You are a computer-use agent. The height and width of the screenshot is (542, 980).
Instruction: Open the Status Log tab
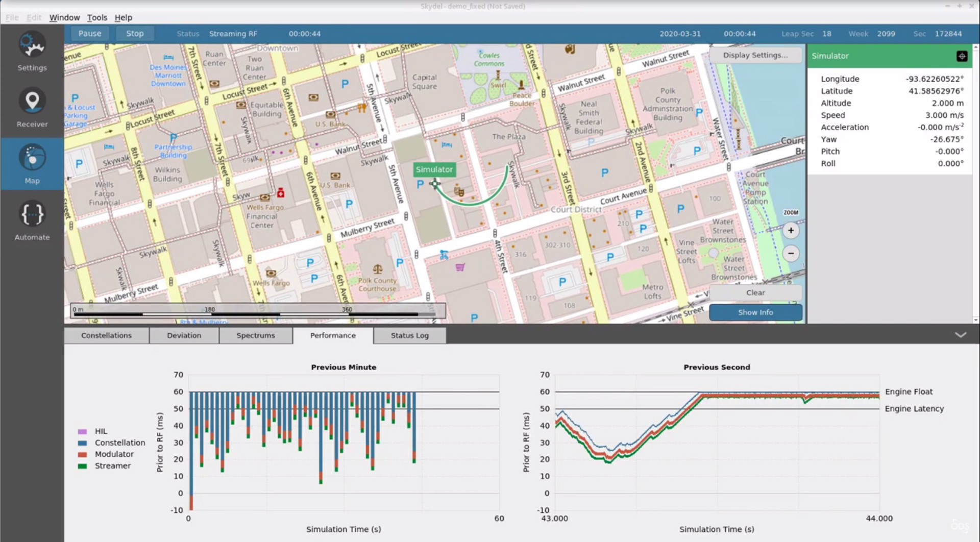[x=409, y=335]
